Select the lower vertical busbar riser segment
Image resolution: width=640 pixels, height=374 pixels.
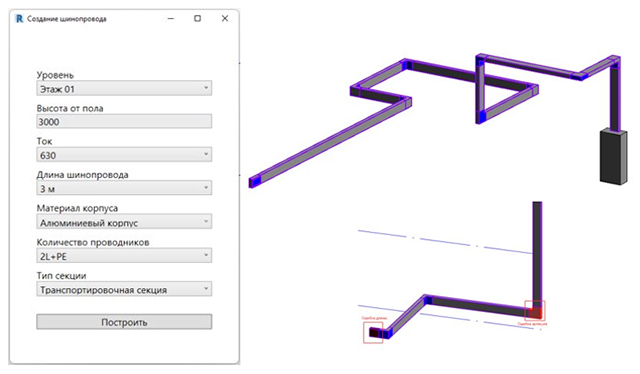pos(538,253)
